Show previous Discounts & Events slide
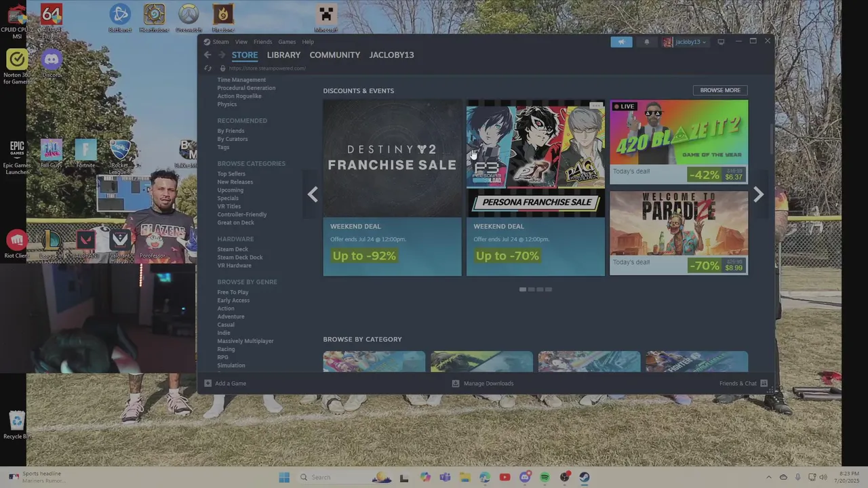This screenshot has height=488, width=868. [312, 195]
